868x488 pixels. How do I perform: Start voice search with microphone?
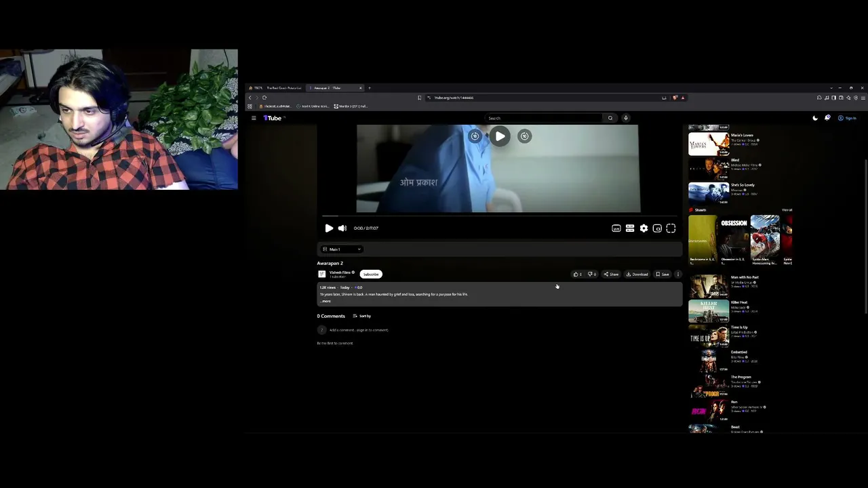[x=626, y=118]
